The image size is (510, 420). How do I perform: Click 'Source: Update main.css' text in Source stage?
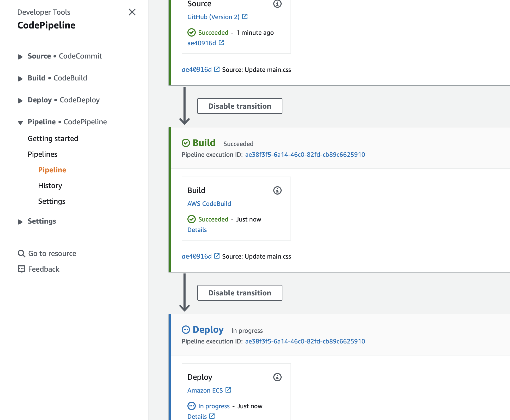coord(257,69)
